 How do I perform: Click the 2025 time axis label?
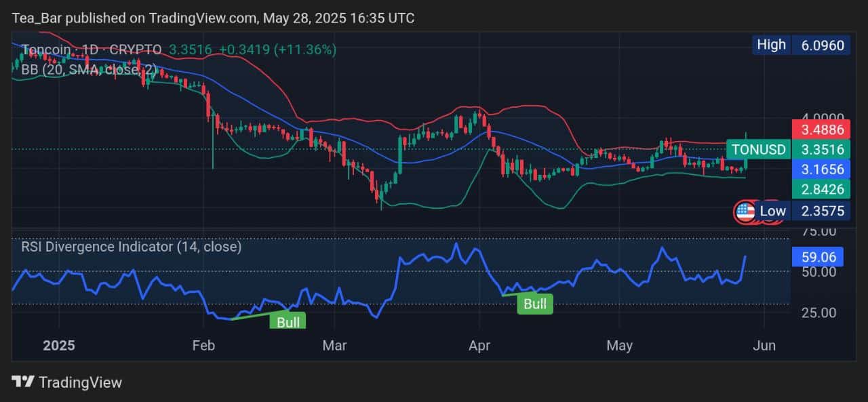coord(59,346)
